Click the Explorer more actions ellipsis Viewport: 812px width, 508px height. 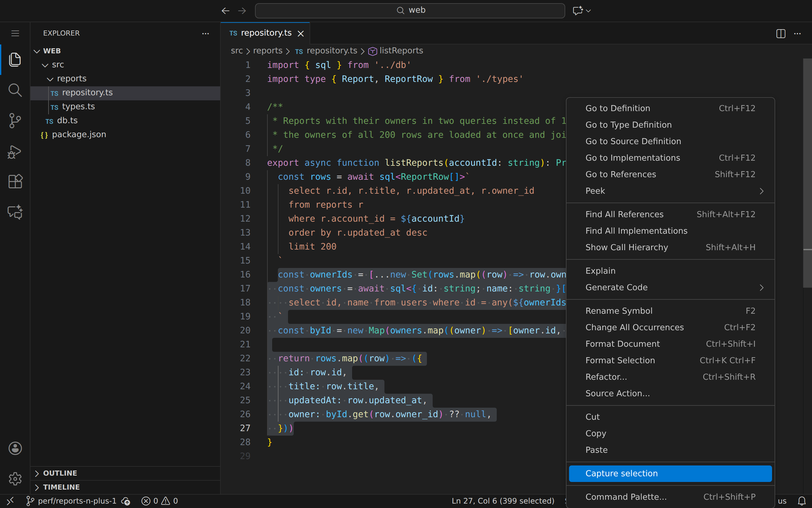[x=206, y=34]
